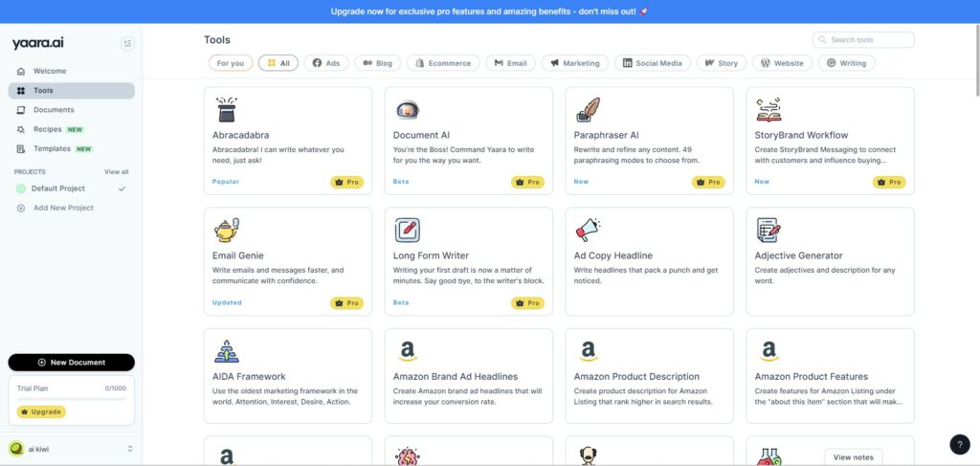Click Amazon logo on Product Features card
The height and width of the screenshot is (466, 980).
(768, 351)
